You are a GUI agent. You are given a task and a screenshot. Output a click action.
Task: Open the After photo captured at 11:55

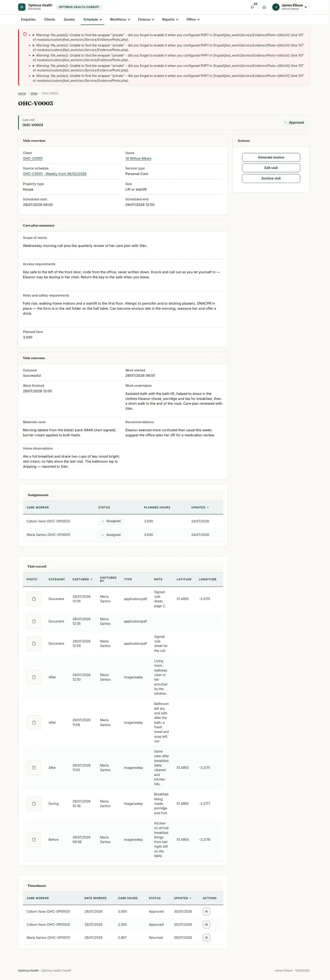34,768
